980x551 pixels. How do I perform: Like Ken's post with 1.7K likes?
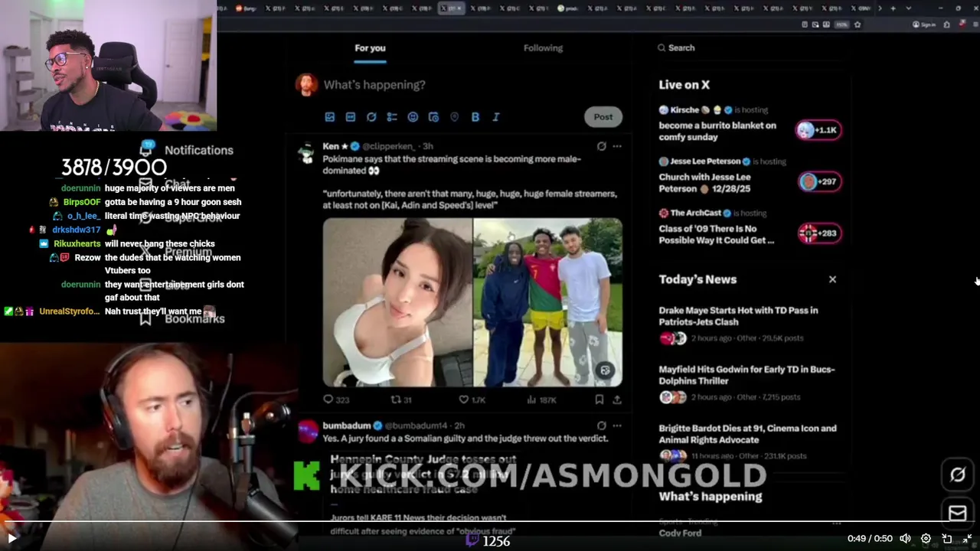[472, 399]
